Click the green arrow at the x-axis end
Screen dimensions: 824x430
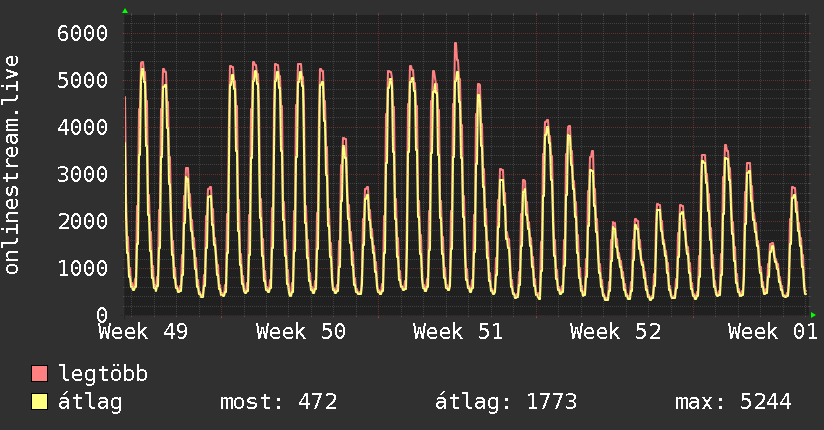[x=813, y=315]
